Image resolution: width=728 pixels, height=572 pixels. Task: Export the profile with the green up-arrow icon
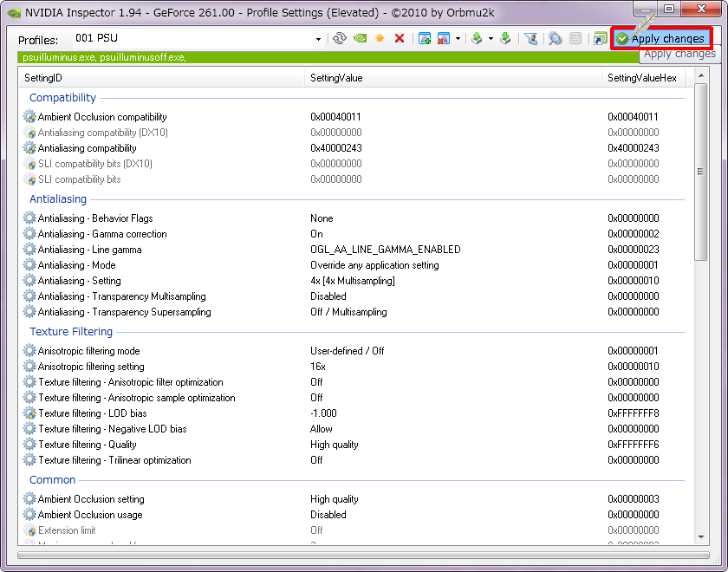pyautogui.click(x=477, y=38)
